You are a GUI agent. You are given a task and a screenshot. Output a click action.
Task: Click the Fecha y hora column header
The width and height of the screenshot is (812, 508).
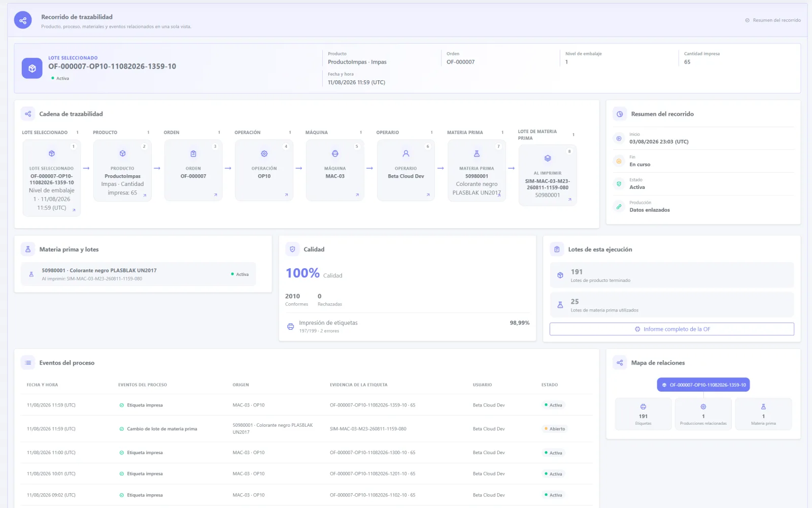[43, 385]
